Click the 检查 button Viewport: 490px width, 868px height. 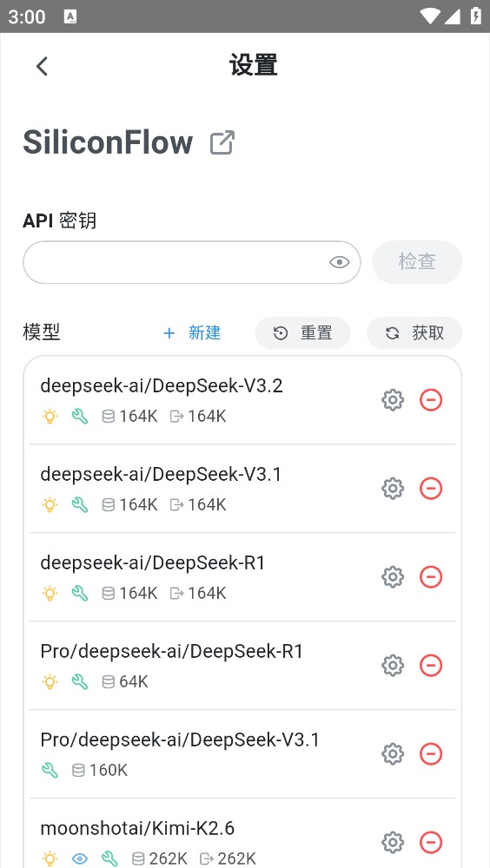pyautogui.click(x=417, y=262)
